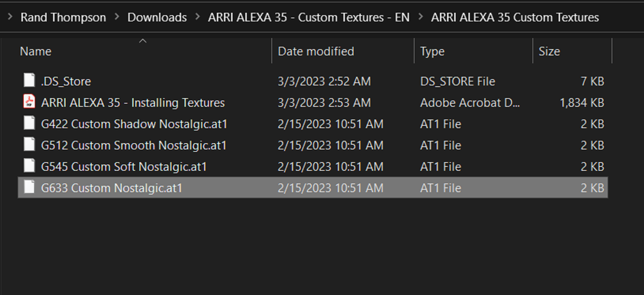Click the PDF icon for Installing Textures
Viewport: 644px width, 295px height.
point(29,102)
